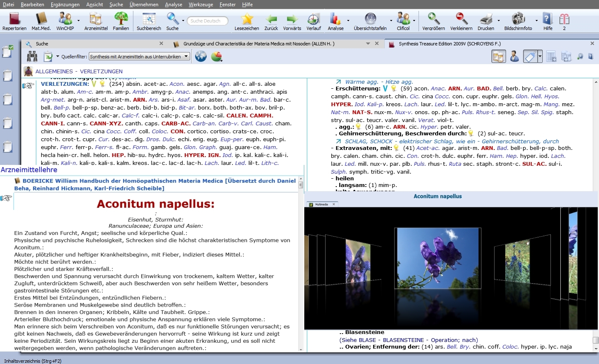Click the gear settings icon in Synthesis toolbar
The image size is (599, 364).
(580, 57)
